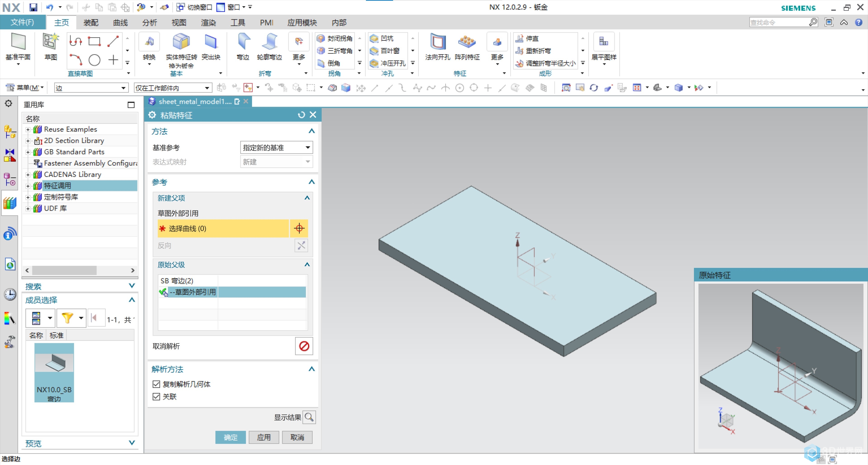Screen dimensions: 868x465
Task: Select the 百叶窗 louver tool
Action: pyautogui.click(x=385, y=51)
